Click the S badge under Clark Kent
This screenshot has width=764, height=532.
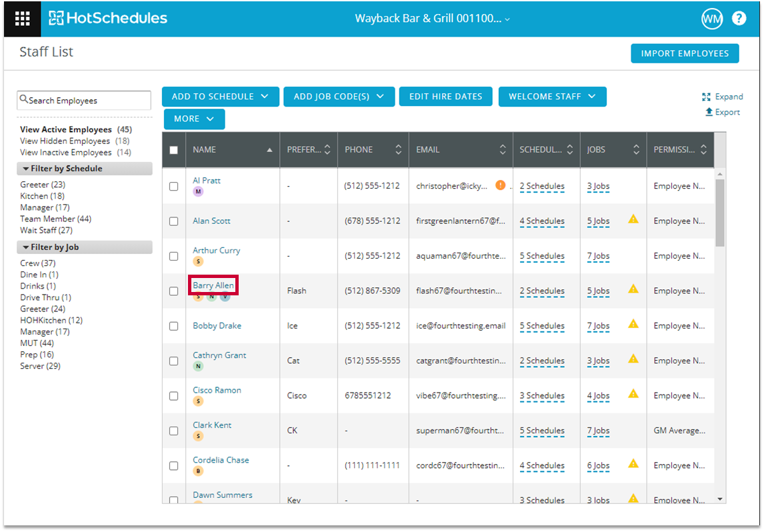[198, 436]
